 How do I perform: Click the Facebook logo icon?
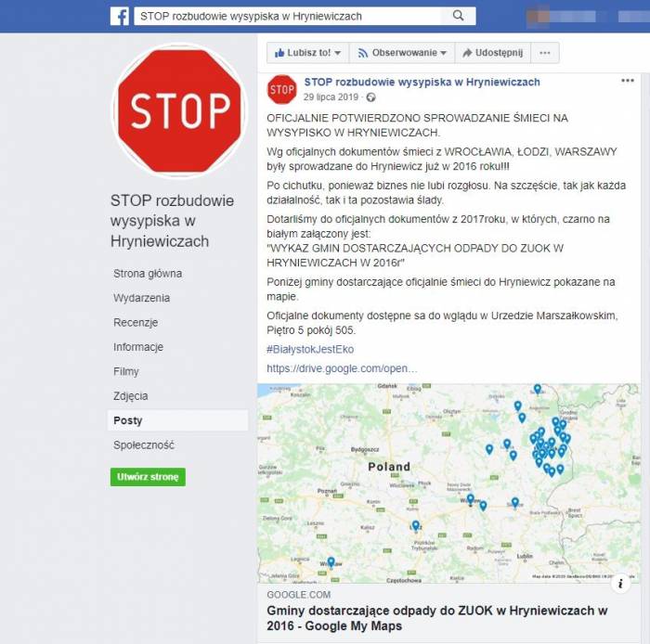120,17
